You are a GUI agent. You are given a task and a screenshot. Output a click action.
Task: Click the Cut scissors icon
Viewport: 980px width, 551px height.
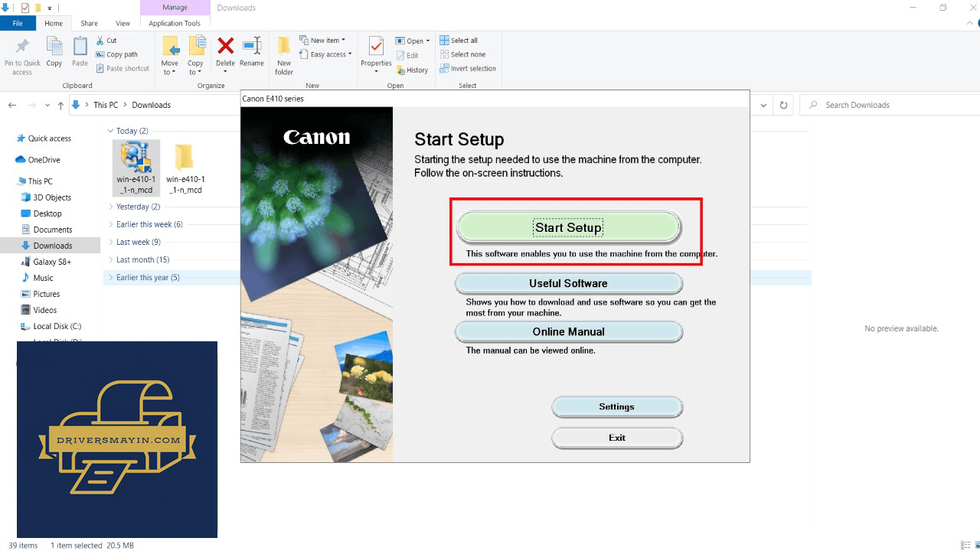(x=100, y=41)
